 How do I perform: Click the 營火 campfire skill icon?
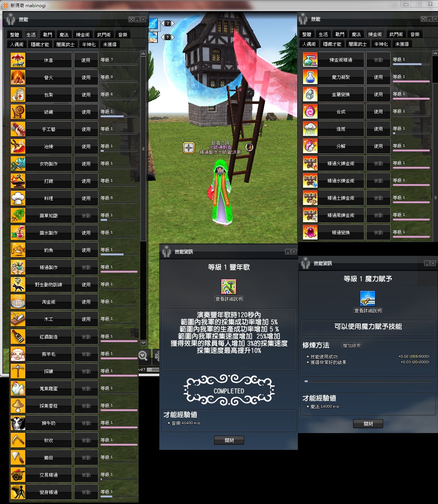pos(18,77)
